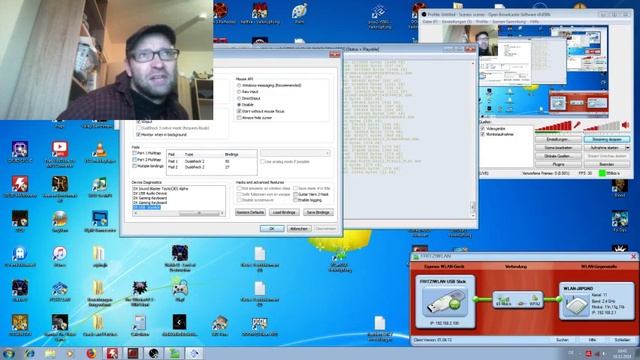Select the Disable mouse API radio button
Screen dimensions: 640x360
point(240,105)
